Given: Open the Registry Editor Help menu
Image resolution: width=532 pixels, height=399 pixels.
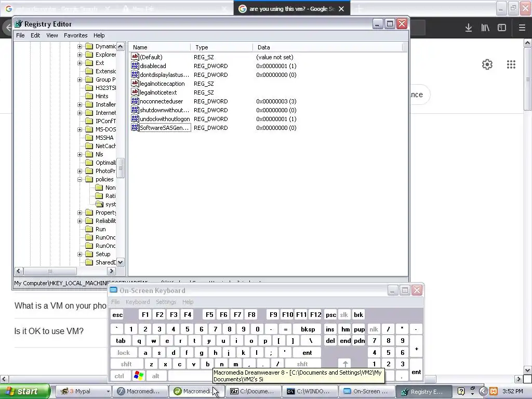Looking at the screenshot, I should tap(99, 35).
